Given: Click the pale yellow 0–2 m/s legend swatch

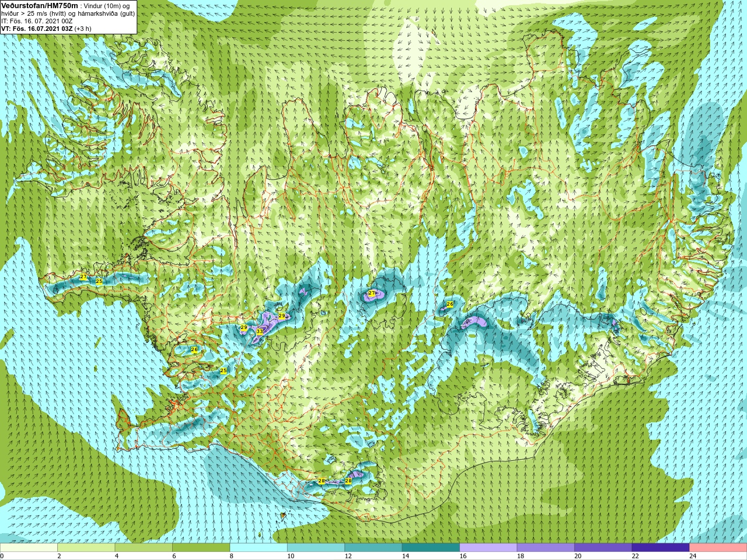Looking at the screenshot, I should [x=29, y=548].
